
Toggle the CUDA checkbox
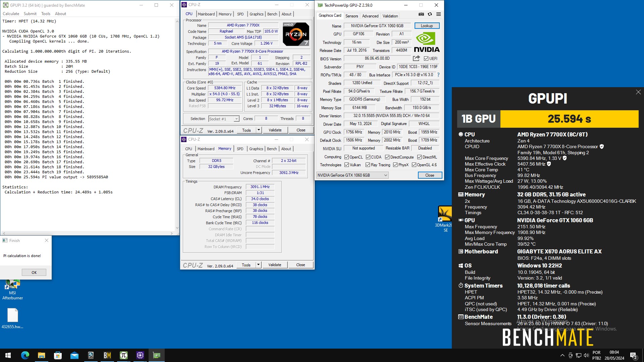368,157
